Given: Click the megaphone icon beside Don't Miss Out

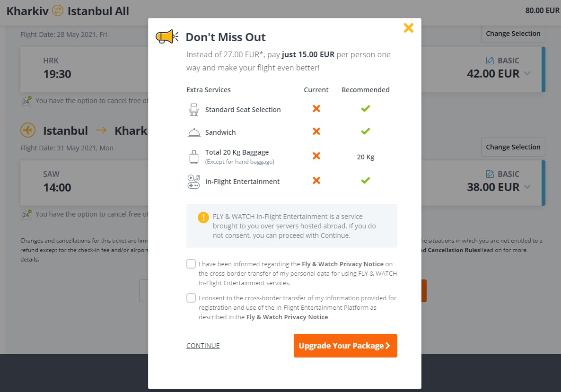Looking at the screenshot, I should (x=167, y=36).
